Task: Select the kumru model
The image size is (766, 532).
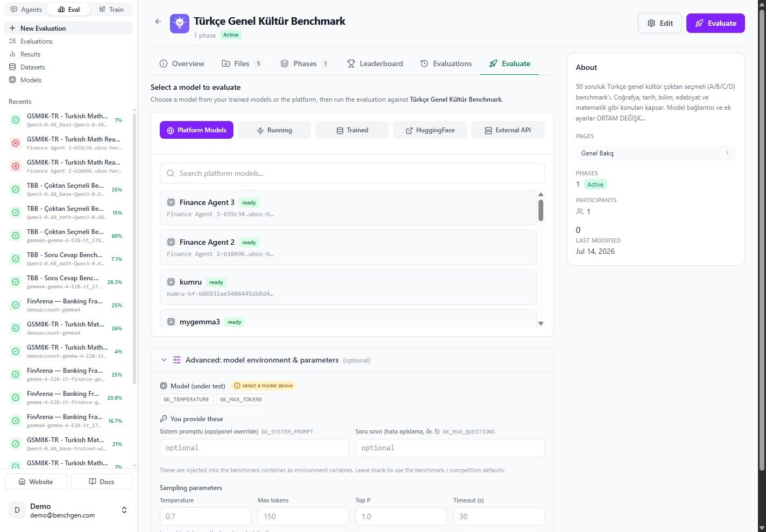Action: 348,287
